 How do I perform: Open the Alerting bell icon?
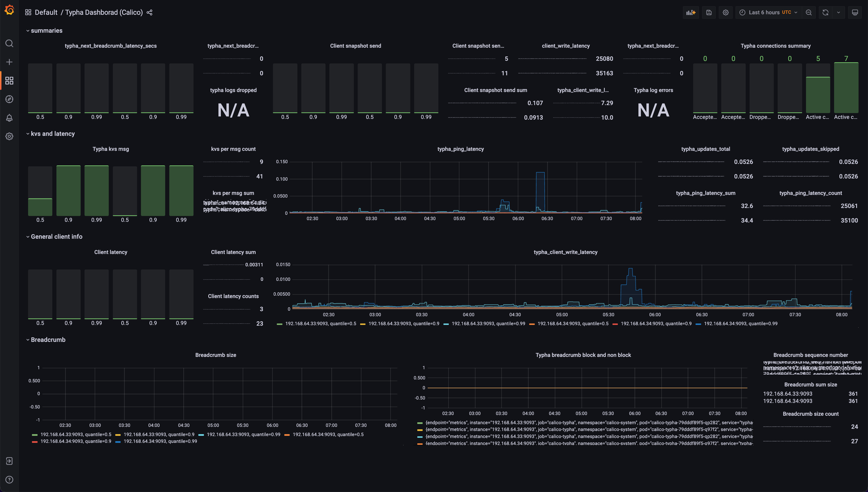pyautogui.click(x=9, y=118)
